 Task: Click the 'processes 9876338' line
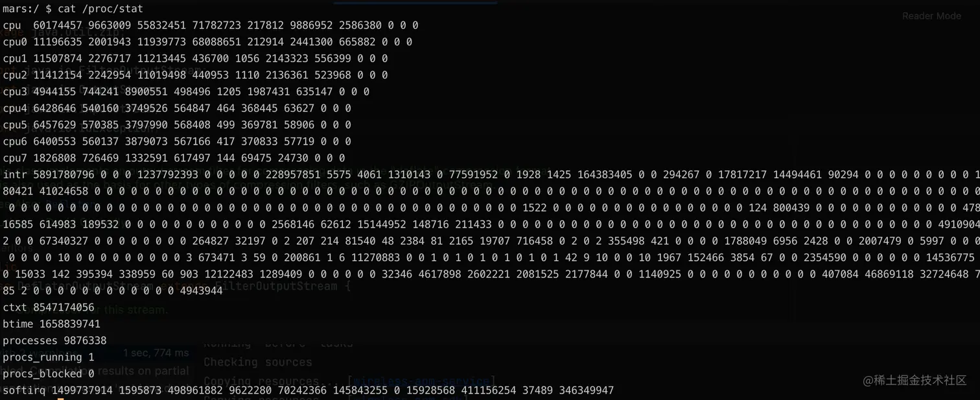tap(54, 340)
